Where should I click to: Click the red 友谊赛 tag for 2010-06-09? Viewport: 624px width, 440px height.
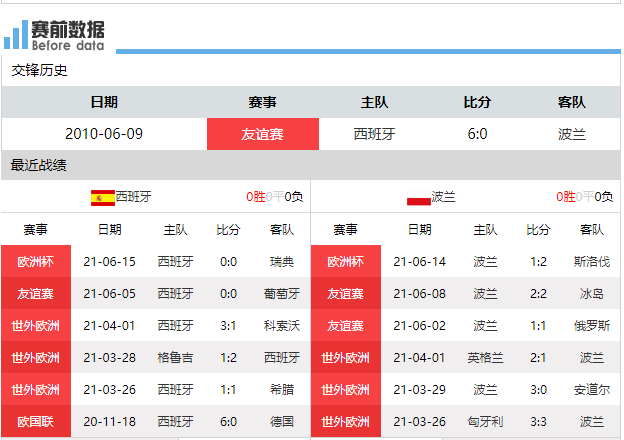click(262, 134)
